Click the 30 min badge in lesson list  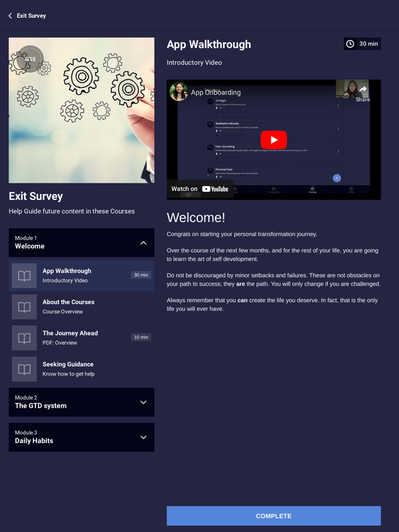click(141, 275)
